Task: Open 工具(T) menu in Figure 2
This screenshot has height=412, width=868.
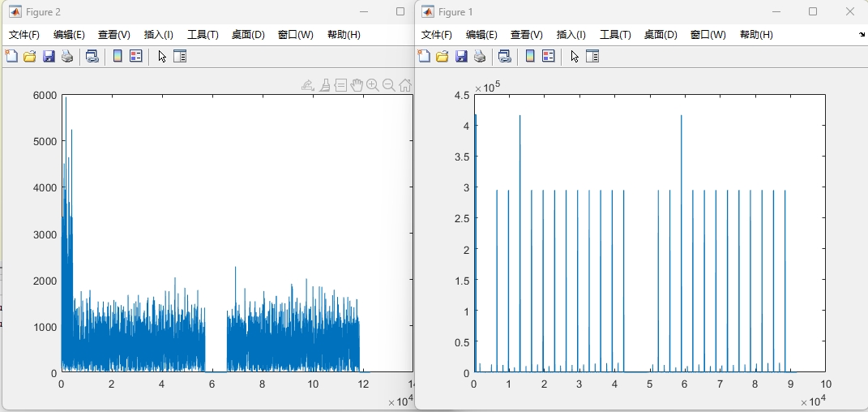Action: pyautogui.click(x=203, y=35)
